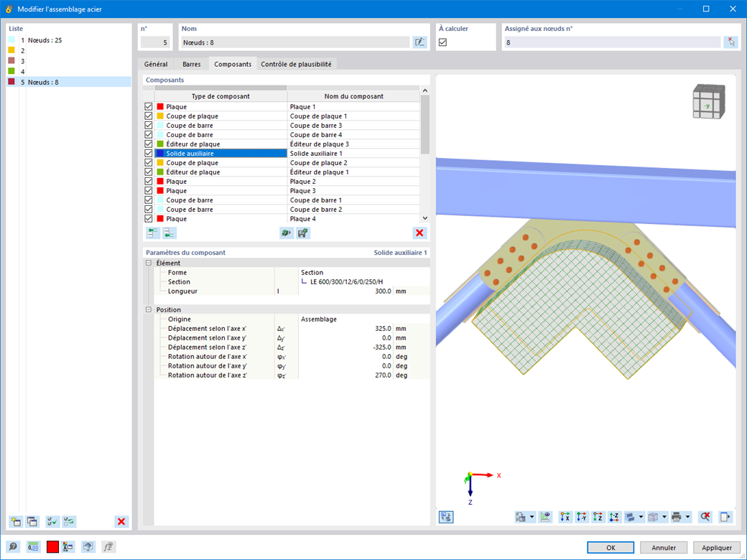Open the Contrôle de plausibilité tab
Screen dimensions: 747x560
coord(297,64)
